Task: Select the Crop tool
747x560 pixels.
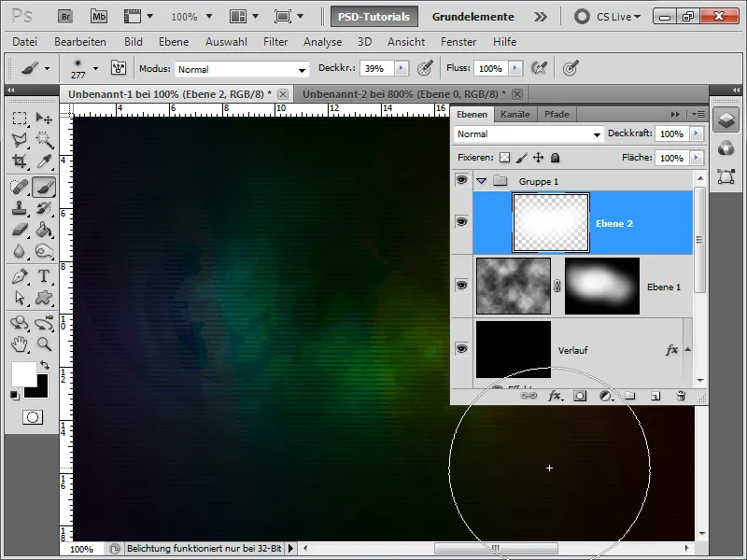Action: pyautogui.click(x=20, y=161)
